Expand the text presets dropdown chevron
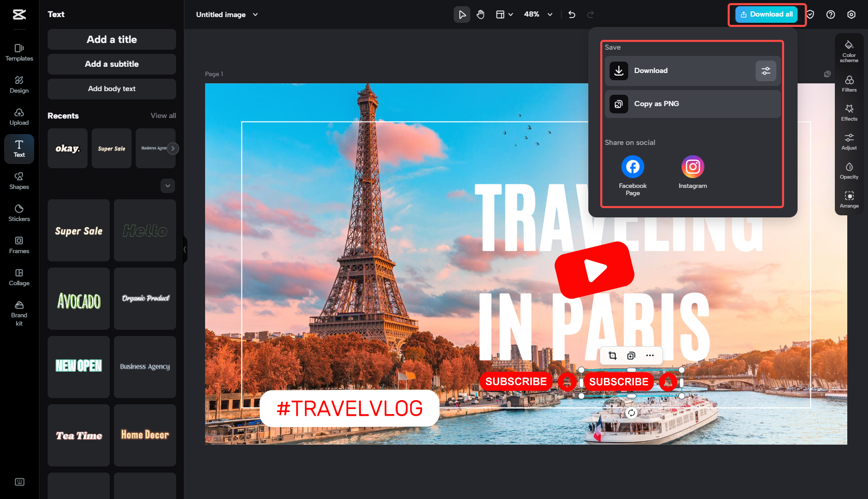The width and height of the screenshot is (868, 499). [x=168, y=186]
